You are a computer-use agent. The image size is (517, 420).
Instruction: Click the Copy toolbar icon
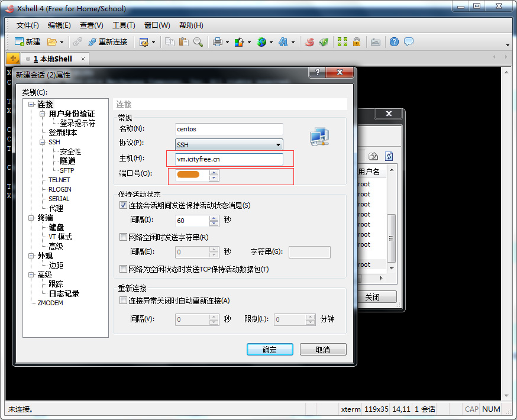tap(170, 42)
